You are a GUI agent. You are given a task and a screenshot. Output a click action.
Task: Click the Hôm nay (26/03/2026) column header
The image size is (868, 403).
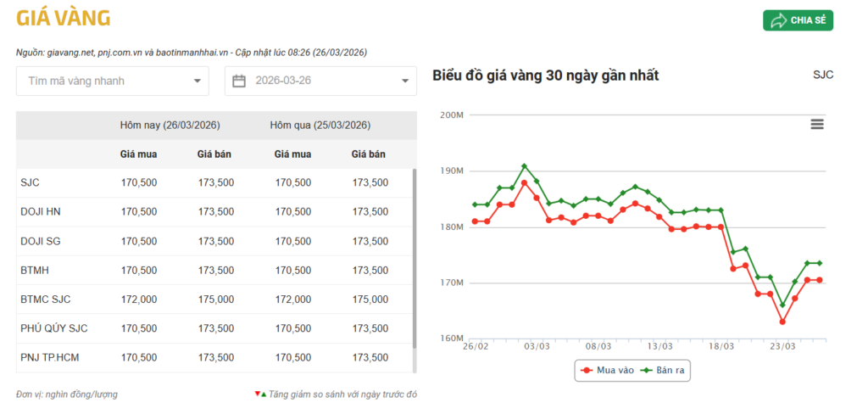170,126
